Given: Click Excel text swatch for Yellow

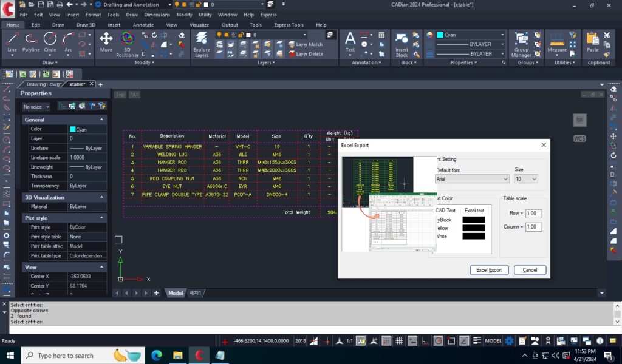Looking at the screenshot, I should tap(473, 228).
